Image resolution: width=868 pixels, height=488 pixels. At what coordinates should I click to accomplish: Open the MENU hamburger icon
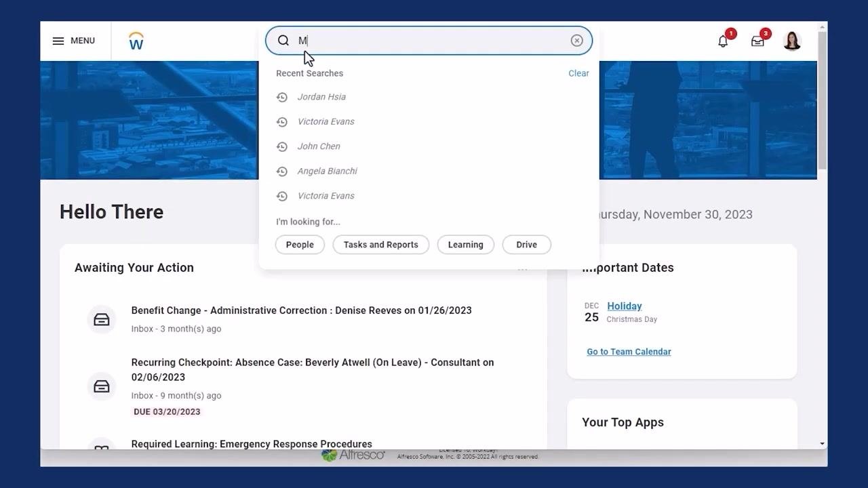pos(58,41)
